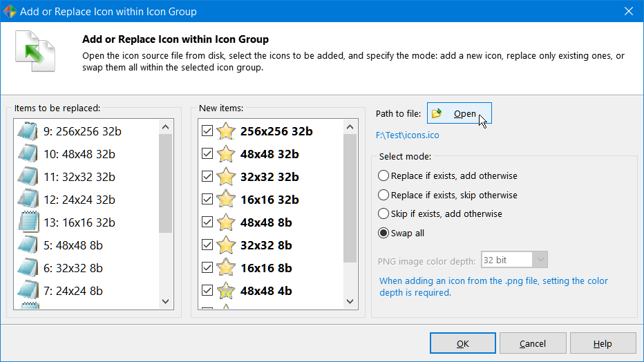Image resolution: width=644 pixels, height=362 pixels.
Task: Click the star icon for 16x16 32b
Action: (x=226, y=200)
